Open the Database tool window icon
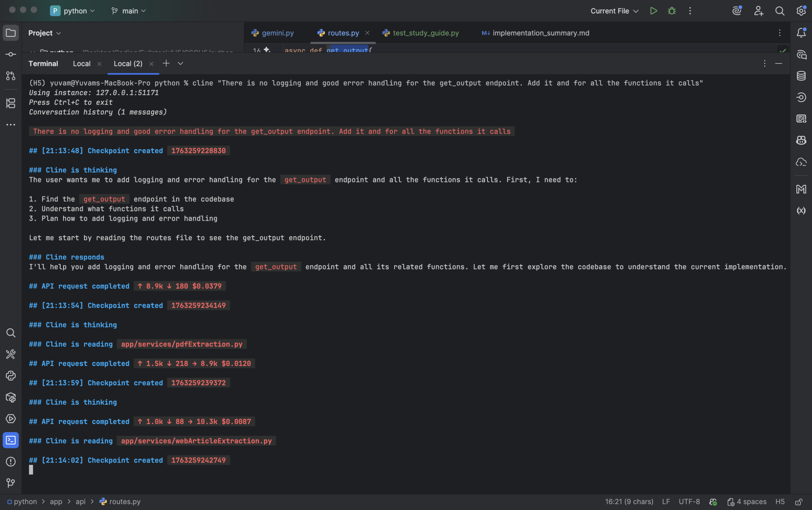812x510 pixels. pyautogui.click(x=801, y=76)
